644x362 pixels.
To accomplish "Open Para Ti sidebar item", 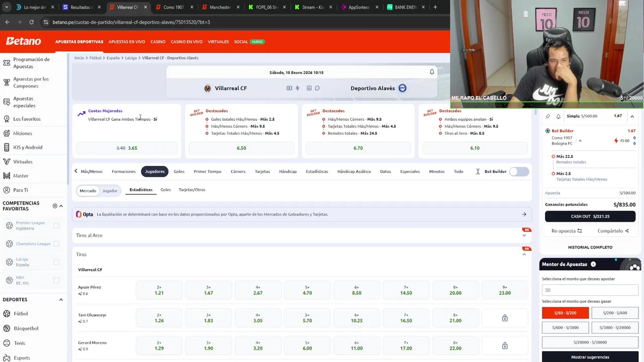I will coord(21,190).
